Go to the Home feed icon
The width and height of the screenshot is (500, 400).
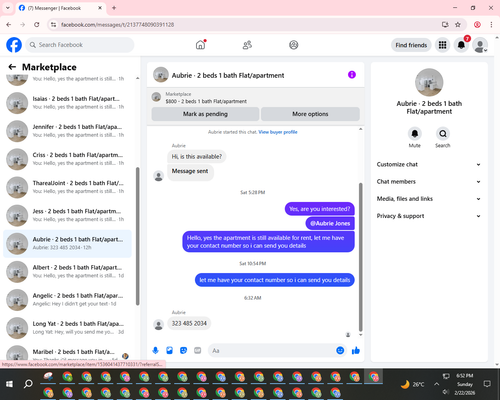click(x=200, y=45)
